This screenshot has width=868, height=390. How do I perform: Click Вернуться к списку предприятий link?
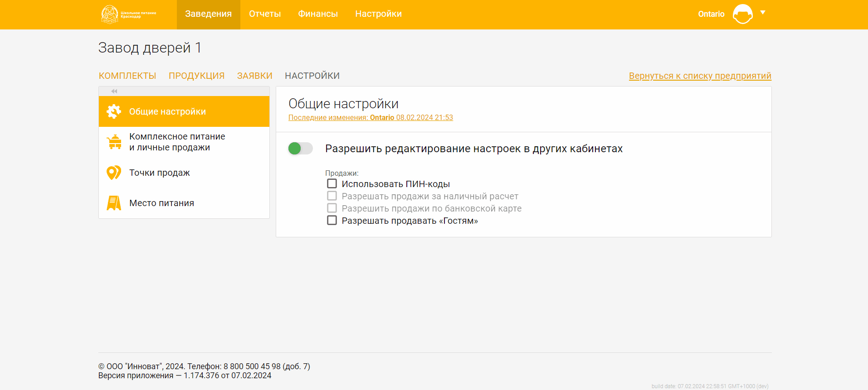tap(700, 76)
